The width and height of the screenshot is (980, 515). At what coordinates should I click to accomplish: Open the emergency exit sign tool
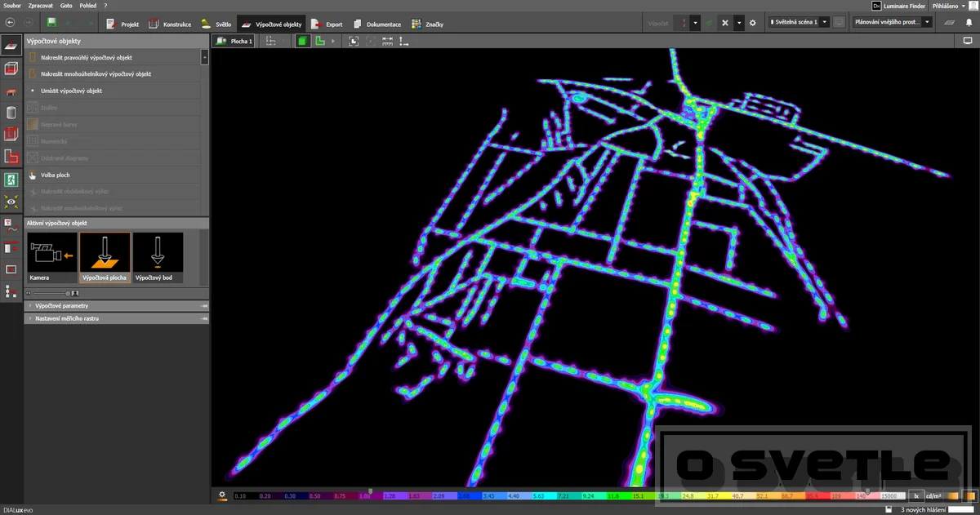(11, 179)
